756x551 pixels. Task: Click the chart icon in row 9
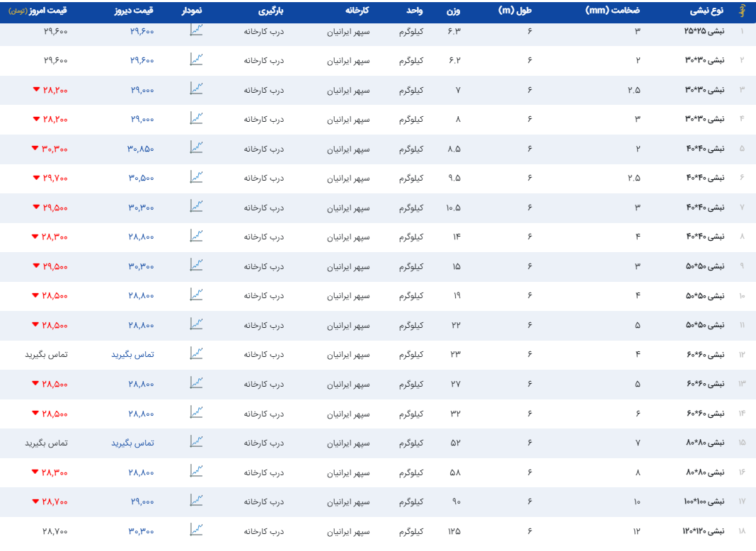click(x=196, y=266)
